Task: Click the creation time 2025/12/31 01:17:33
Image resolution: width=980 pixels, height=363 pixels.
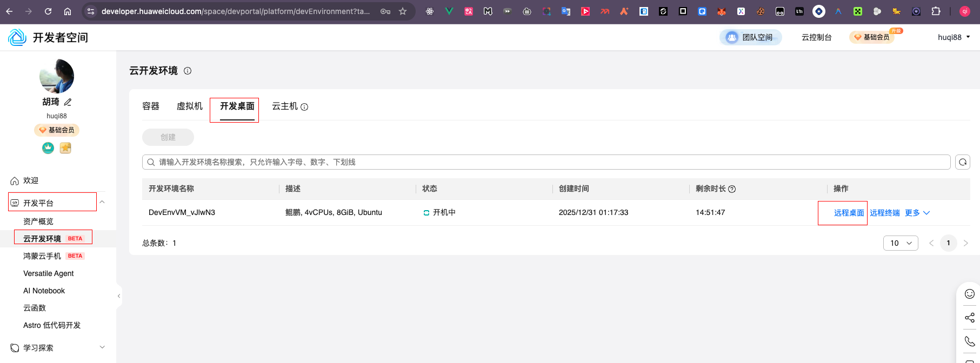Action: pyautogui.click(x=594, y=212)
